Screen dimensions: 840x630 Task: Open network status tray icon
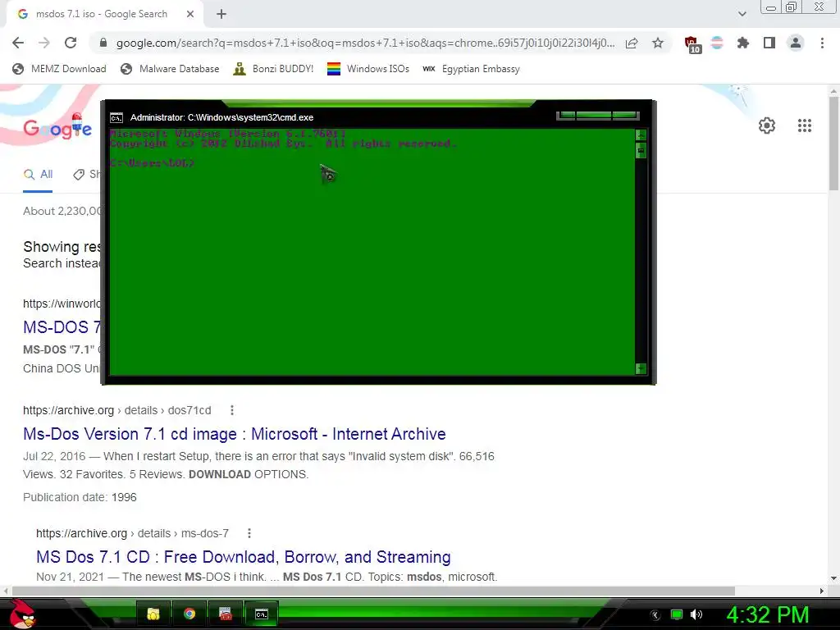click(677, 615)
